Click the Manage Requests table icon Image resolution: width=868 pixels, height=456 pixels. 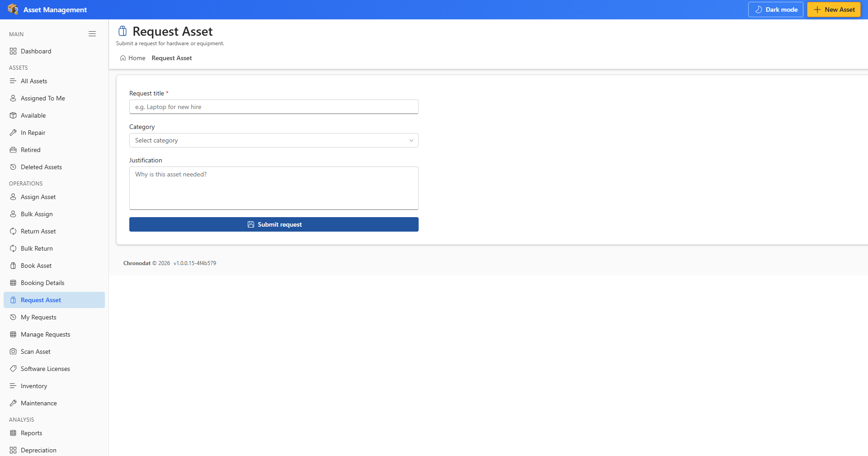pos(13,334)
